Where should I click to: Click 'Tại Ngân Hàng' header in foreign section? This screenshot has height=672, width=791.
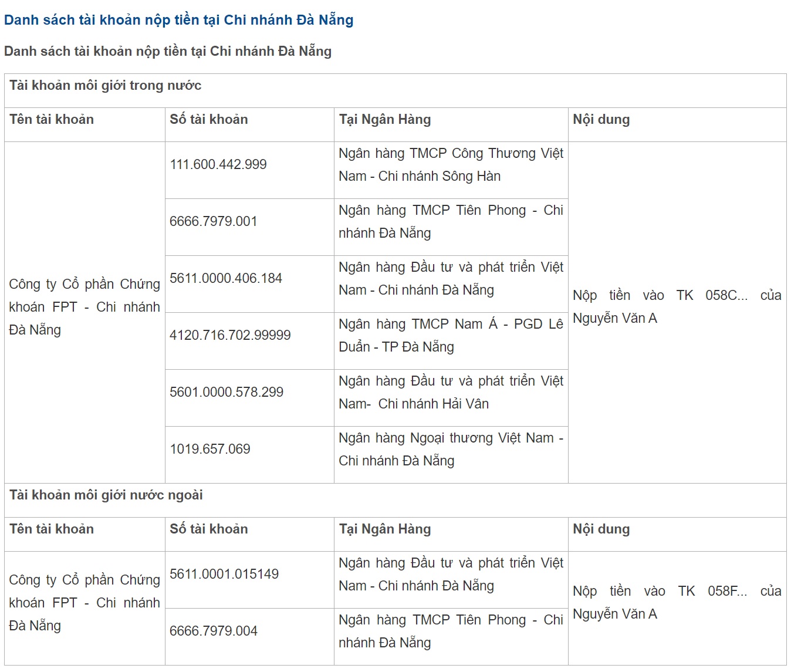coord(384,529)
